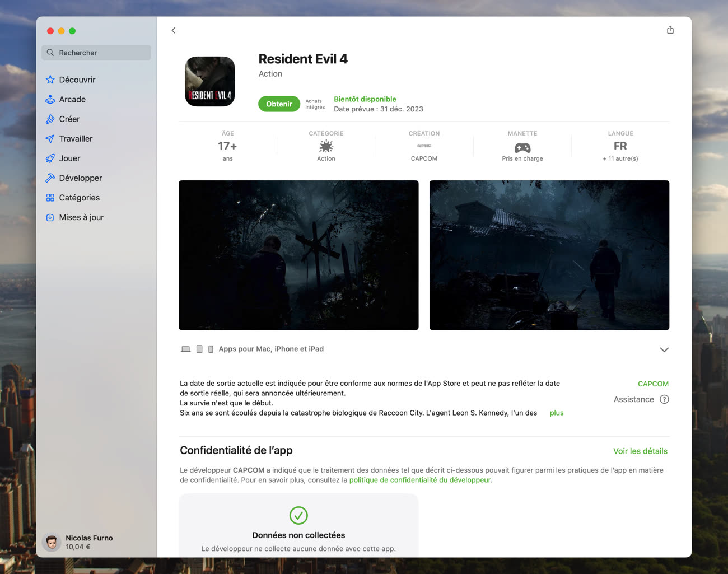Click the Resident Evil 4 title
This screenshot has height=574, width=728.
[303, 59]
